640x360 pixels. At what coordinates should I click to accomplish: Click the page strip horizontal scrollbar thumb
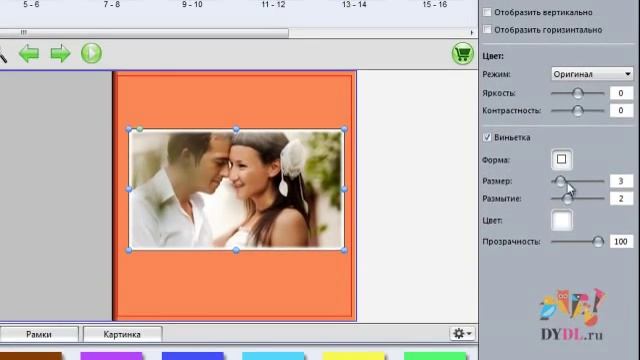click(144, 32)
